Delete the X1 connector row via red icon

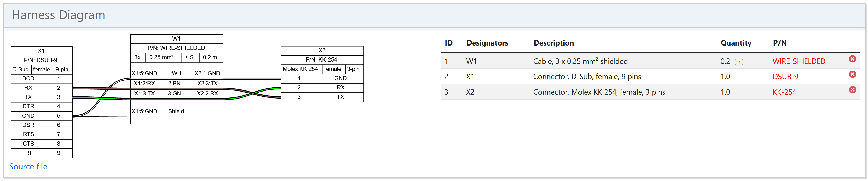(x=852, y=74)
